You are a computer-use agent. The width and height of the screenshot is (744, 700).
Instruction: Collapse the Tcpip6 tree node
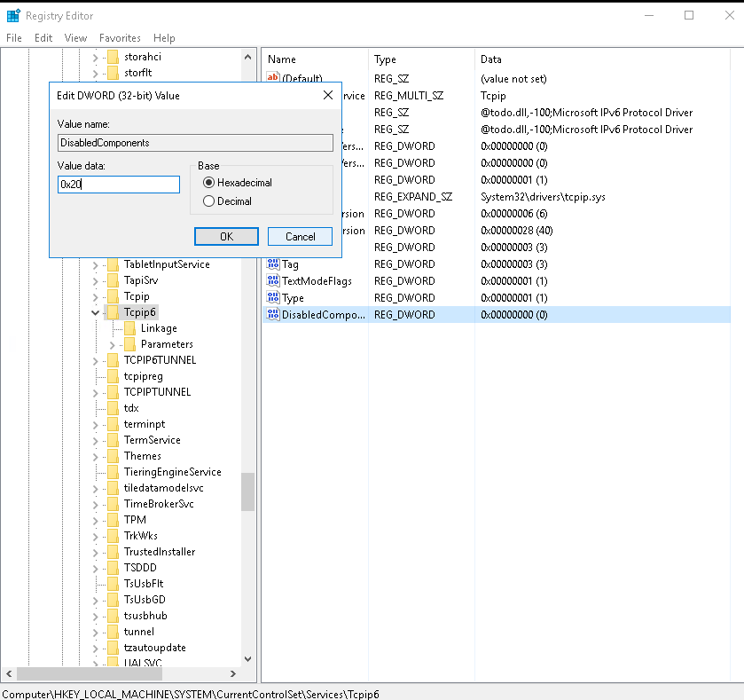pos(96,312)
